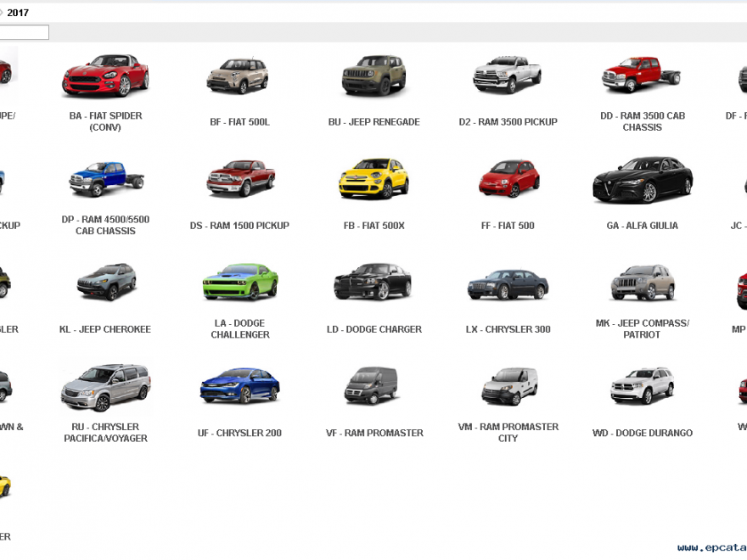
Task: Open the RAM ProMaster City van image
Action: (508, 387)
